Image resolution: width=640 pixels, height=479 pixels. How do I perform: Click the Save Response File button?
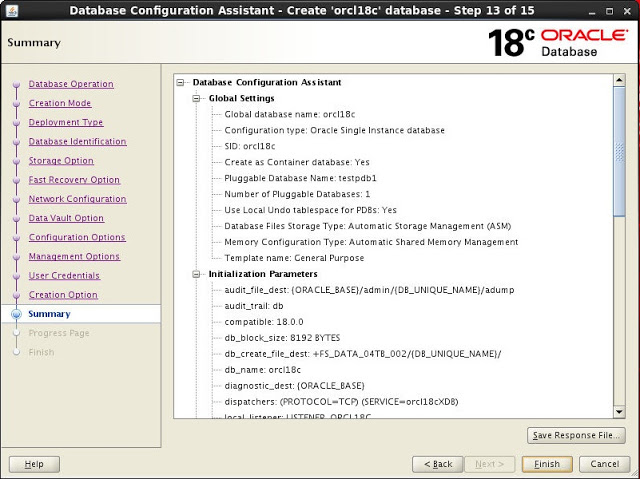pyautogui.click(x=577, y=435)
